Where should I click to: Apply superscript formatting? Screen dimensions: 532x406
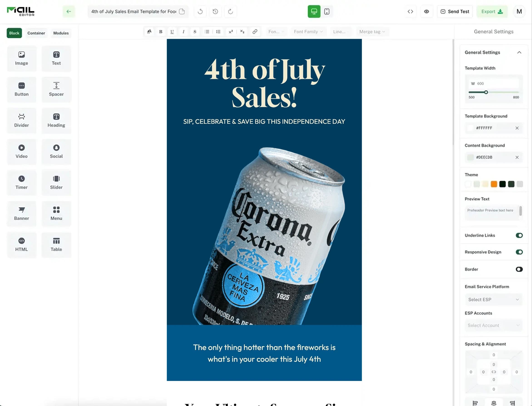[x=231, y=32]
